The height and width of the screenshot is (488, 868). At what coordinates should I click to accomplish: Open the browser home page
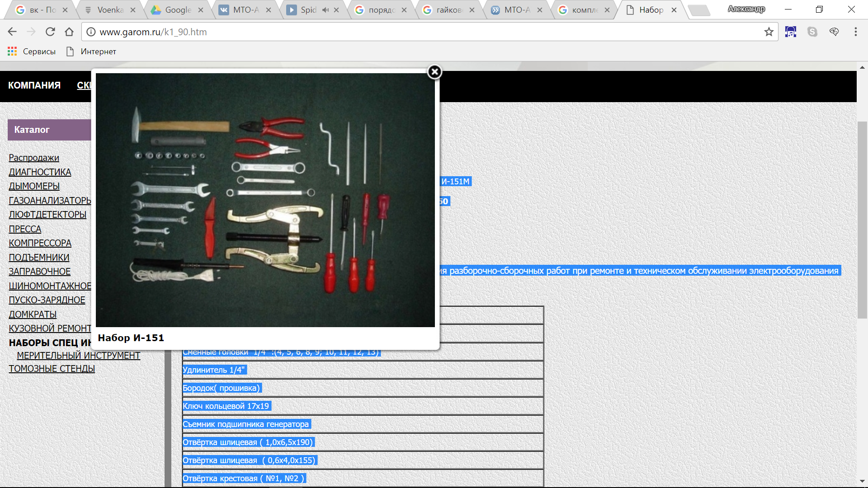tap(69, 32)
